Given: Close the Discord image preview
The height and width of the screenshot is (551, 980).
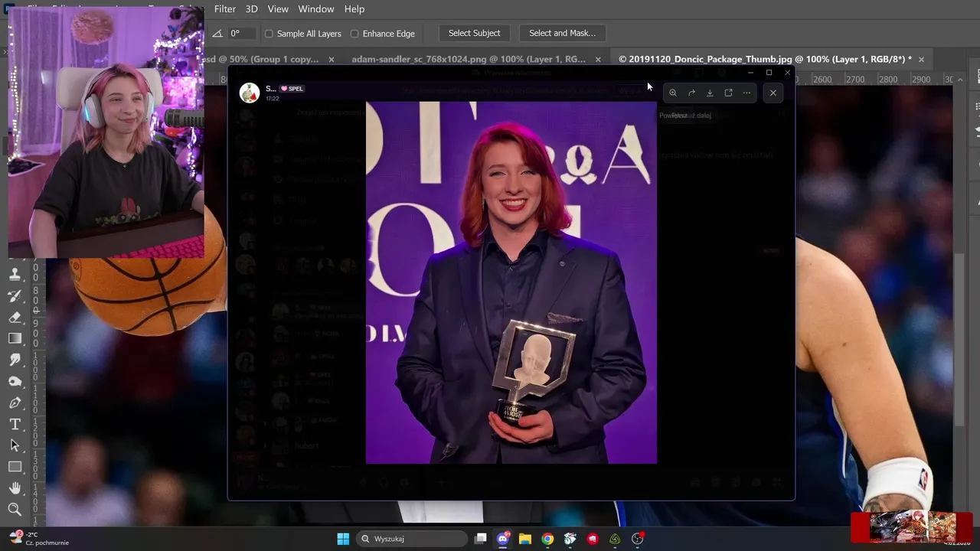Looking at the screenshot, I should tap(773, 93).
